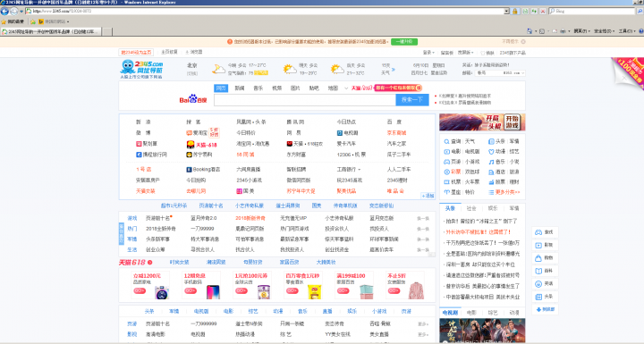The width and height of the screenshot is (644, 344).
Task: Click the 聚划算 site icon
Action: point(139,144)
